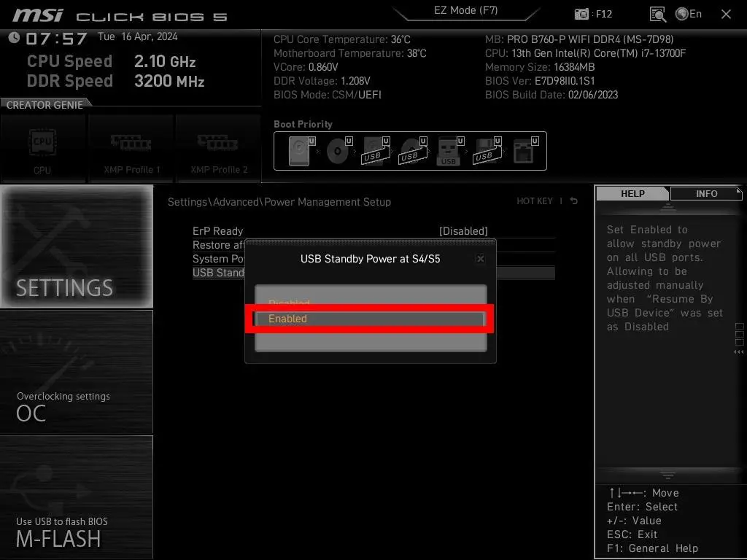The height and width of the screenshot is (560, 747).
Task: Collapse help panel with side arrows
Action: 738,352
